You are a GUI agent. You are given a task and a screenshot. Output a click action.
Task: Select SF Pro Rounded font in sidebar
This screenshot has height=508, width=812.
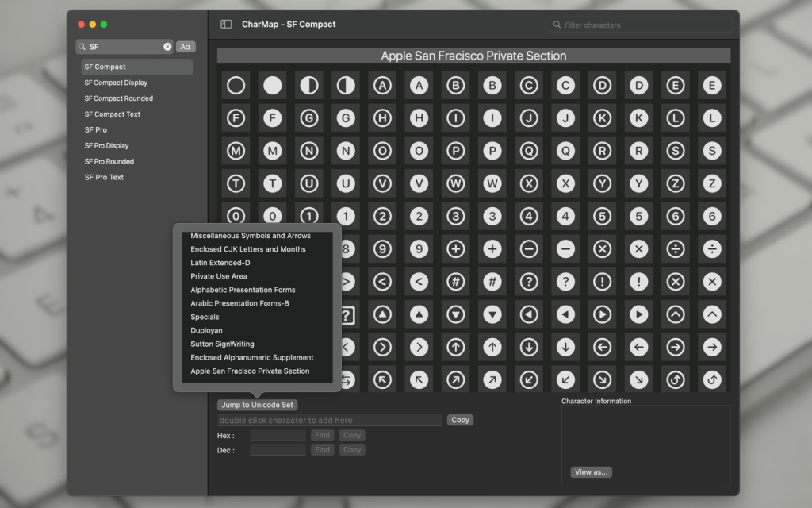[109, 161]
